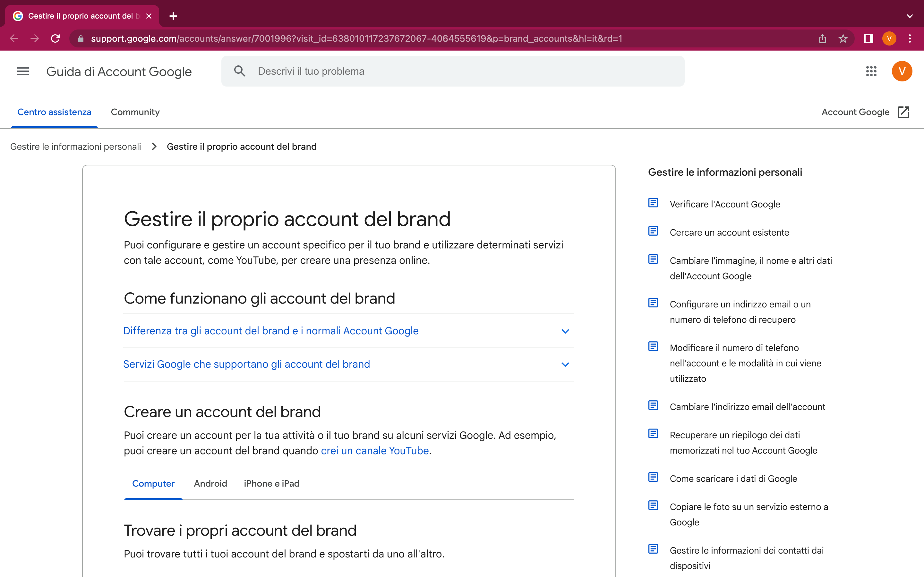Image resolution: width=924 pixels, height=577 pixels.
Task: Switch to the Community tab
Action: [135, 112]
